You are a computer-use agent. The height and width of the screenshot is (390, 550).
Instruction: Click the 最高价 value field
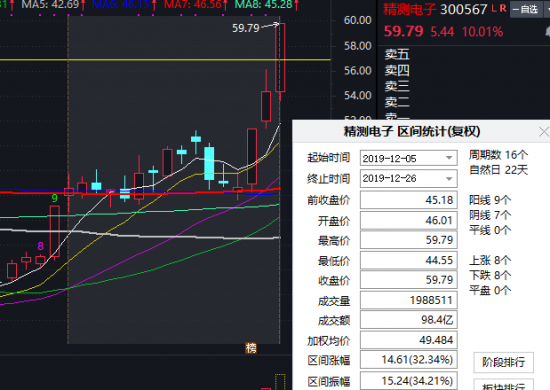point(409,240)
